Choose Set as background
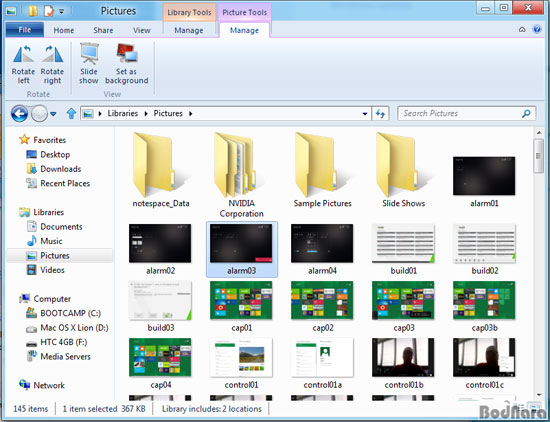 pyautogui.click(x=127, y=63)
